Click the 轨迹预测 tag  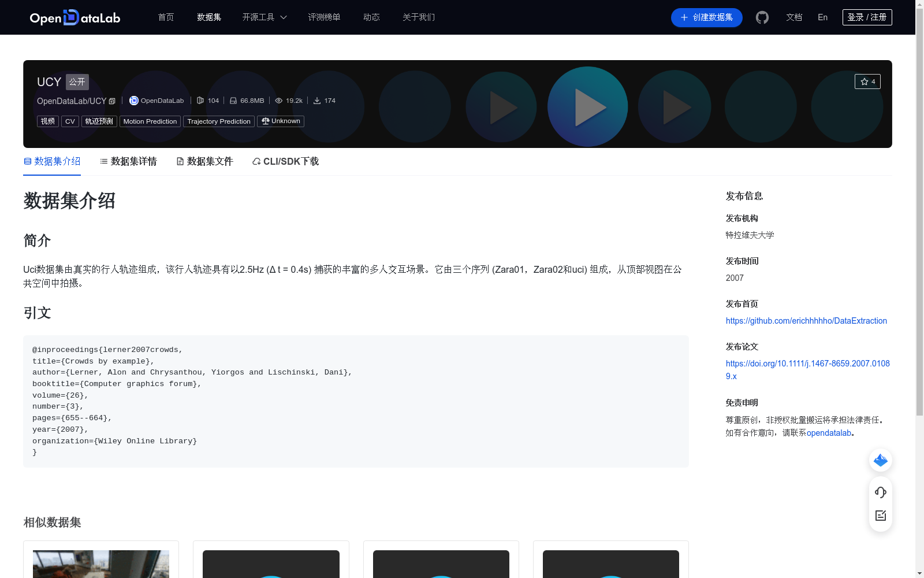99,121
